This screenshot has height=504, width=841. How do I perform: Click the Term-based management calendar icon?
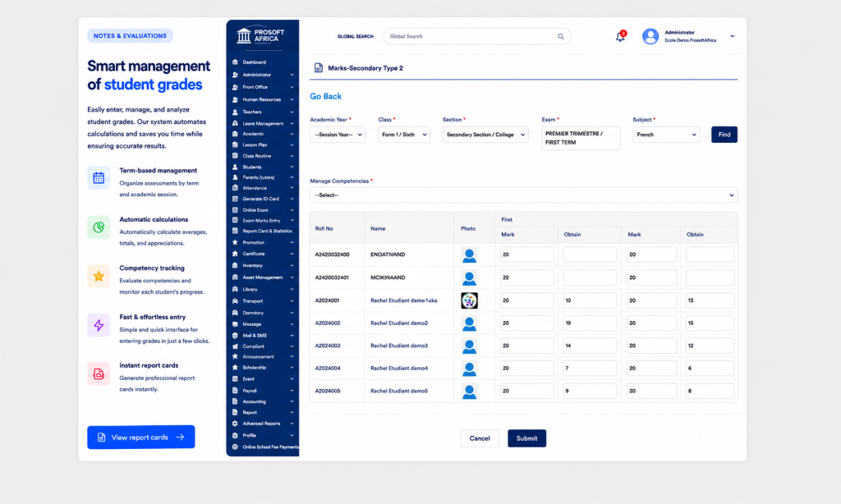[x=99, y=178]
